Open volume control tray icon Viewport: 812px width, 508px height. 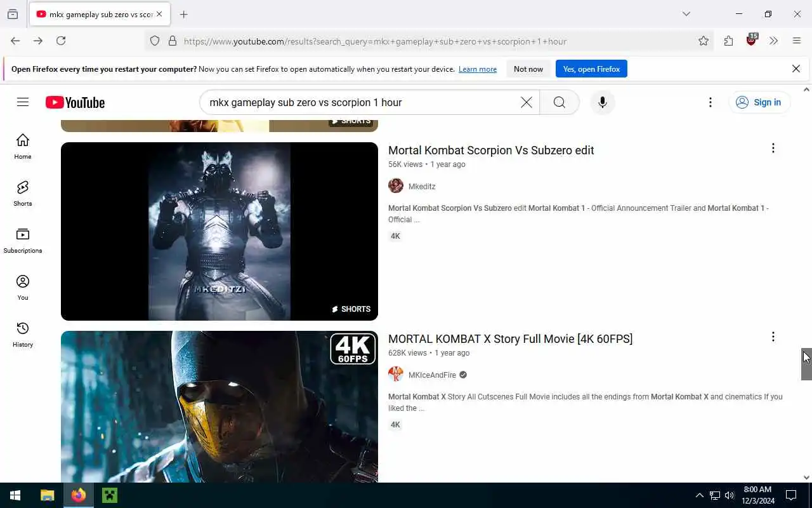click(730, 495)
